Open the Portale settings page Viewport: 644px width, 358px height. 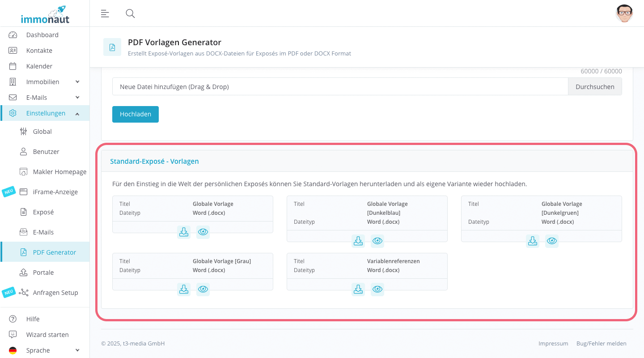[45, 273]
